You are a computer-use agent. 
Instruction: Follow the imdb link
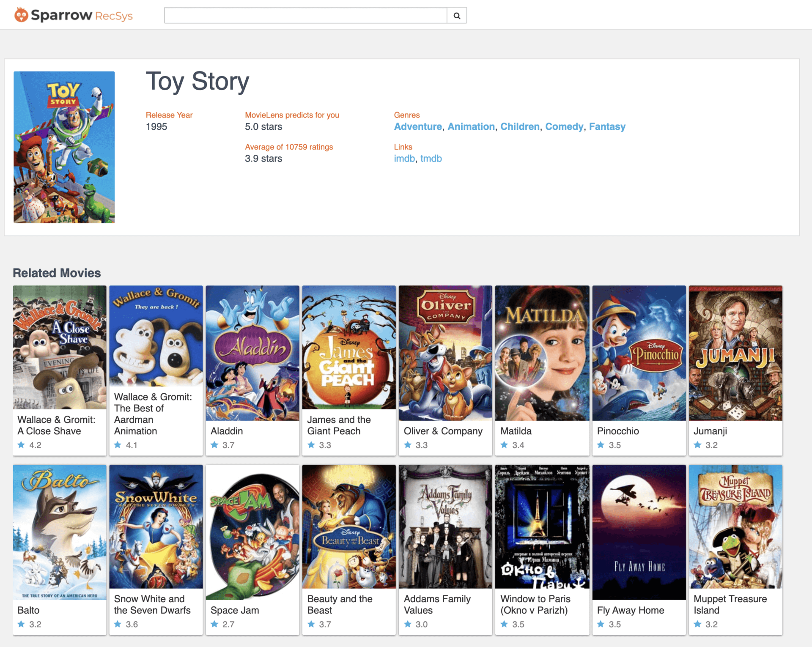coord(404,159)
